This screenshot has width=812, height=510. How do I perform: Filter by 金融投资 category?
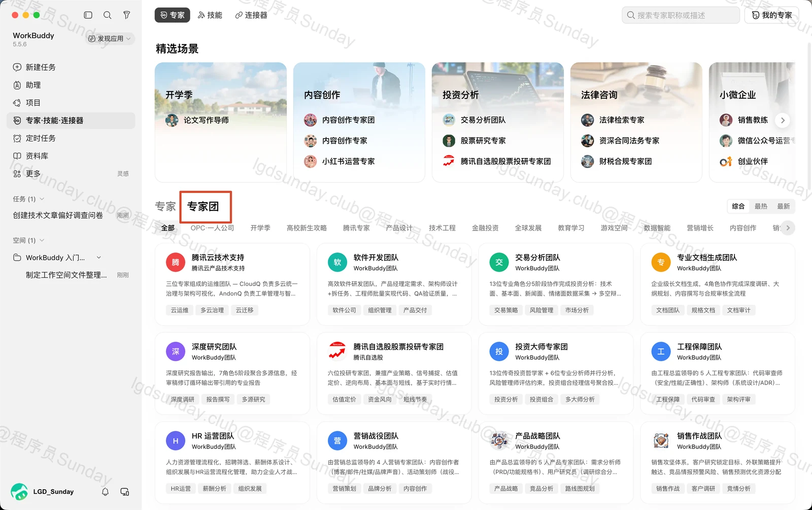[x=485, y=228]
